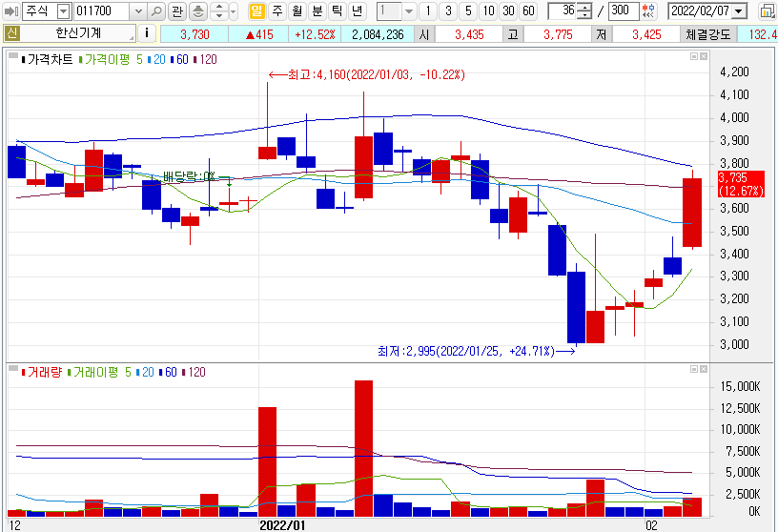Click the i stock information button
Screen dimensions: 778x532
(x=147, y=33)
